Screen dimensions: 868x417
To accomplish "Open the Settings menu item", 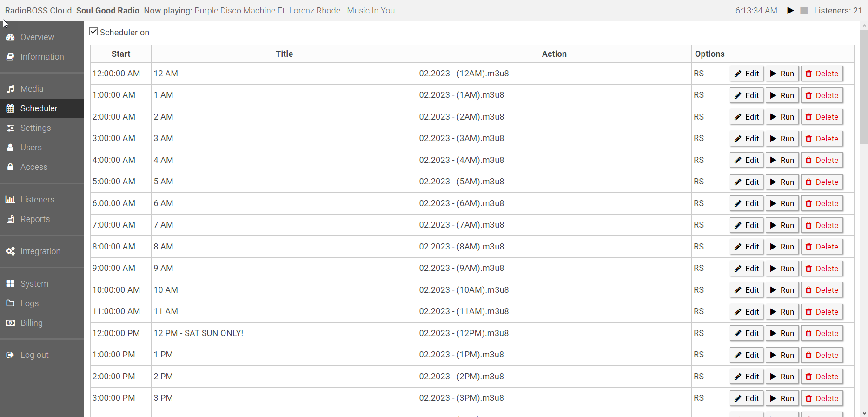I will [35, 128].
